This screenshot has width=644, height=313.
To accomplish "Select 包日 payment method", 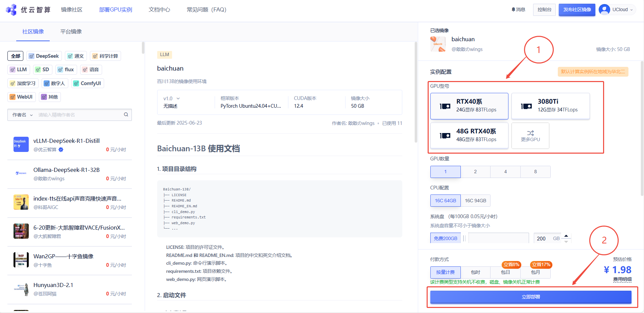I will pyautogui.click(x=505, y=272).
